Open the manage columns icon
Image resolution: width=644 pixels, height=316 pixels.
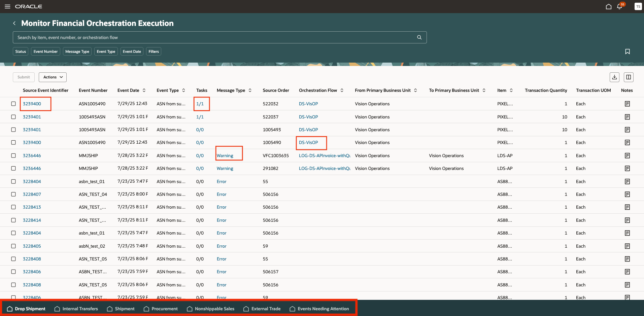[629, 77]
